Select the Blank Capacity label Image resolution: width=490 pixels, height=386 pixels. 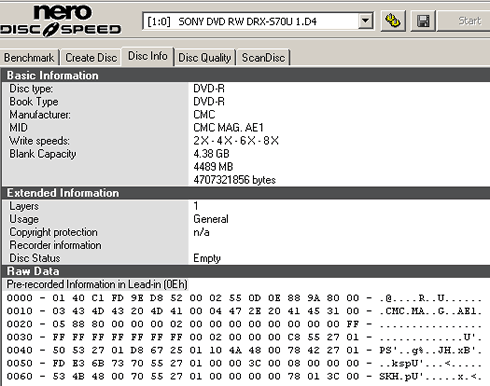(43, 154)
